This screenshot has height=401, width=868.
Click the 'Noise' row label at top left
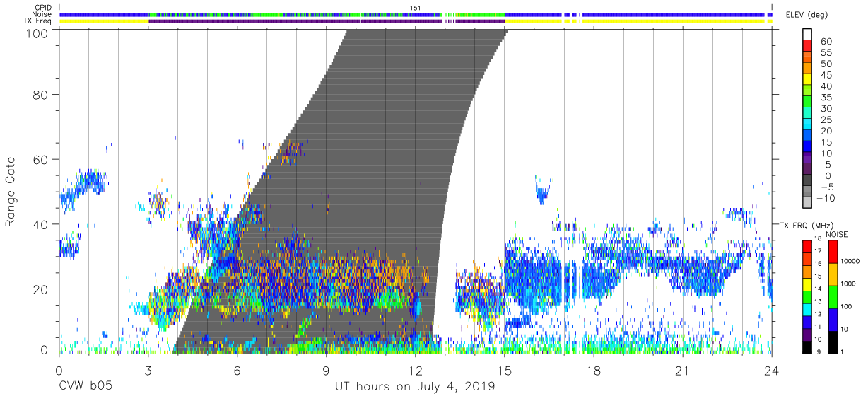[x=42, y=14]
